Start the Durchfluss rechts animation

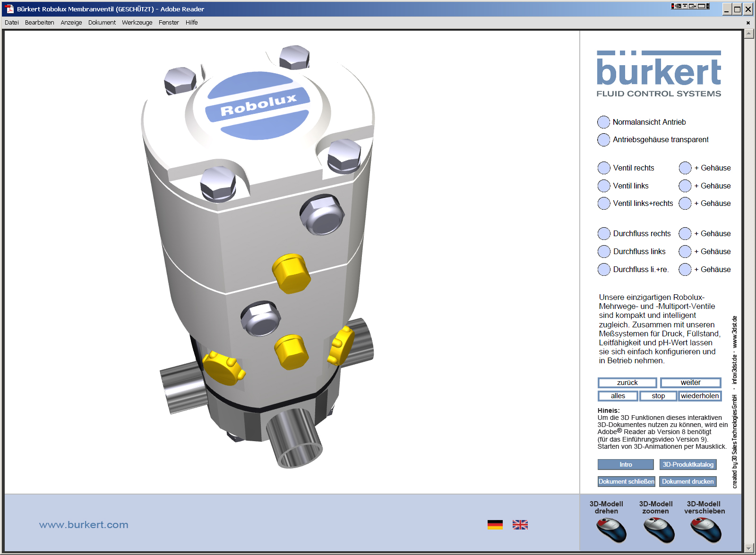tap(603, 233)
